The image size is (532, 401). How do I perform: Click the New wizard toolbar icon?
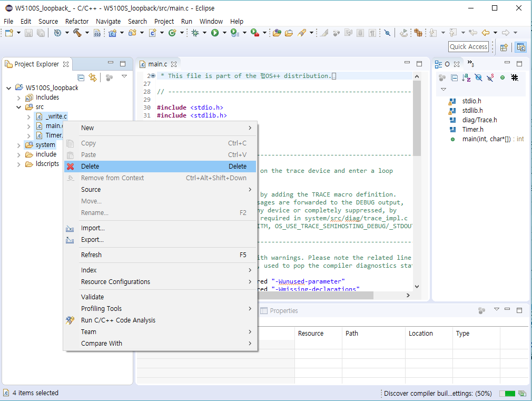(x=9, y=33)
